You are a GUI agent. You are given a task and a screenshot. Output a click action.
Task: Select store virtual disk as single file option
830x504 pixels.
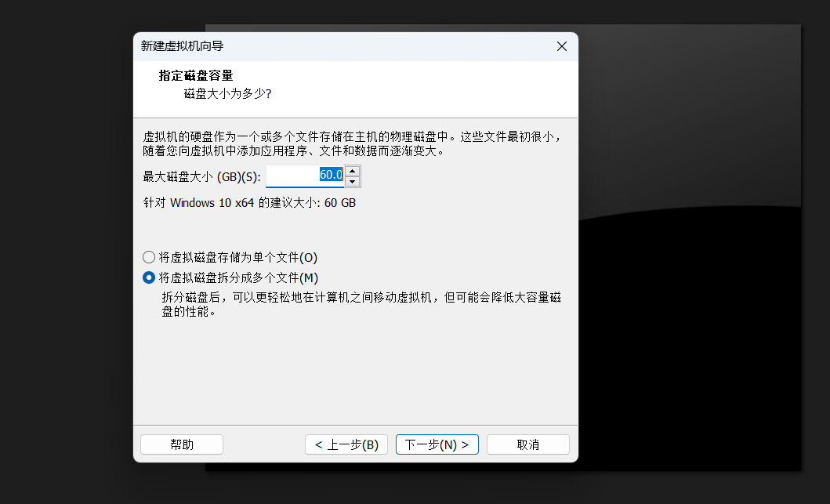230,257
